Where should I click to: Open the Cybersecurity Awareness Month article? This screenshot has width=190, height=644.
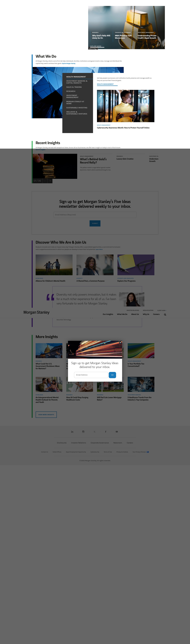tap(123, 128)
